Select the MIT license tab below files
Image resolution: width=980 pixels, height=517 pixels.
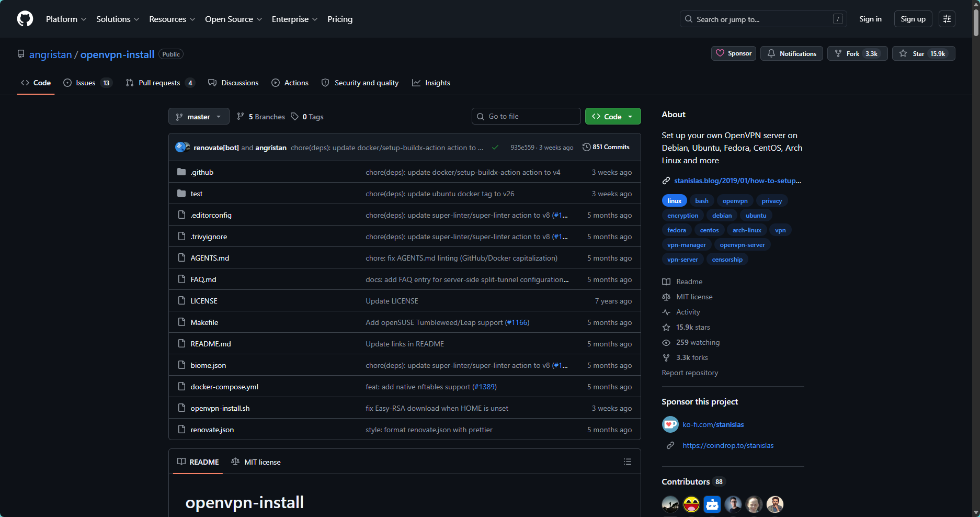coord(256,462)
